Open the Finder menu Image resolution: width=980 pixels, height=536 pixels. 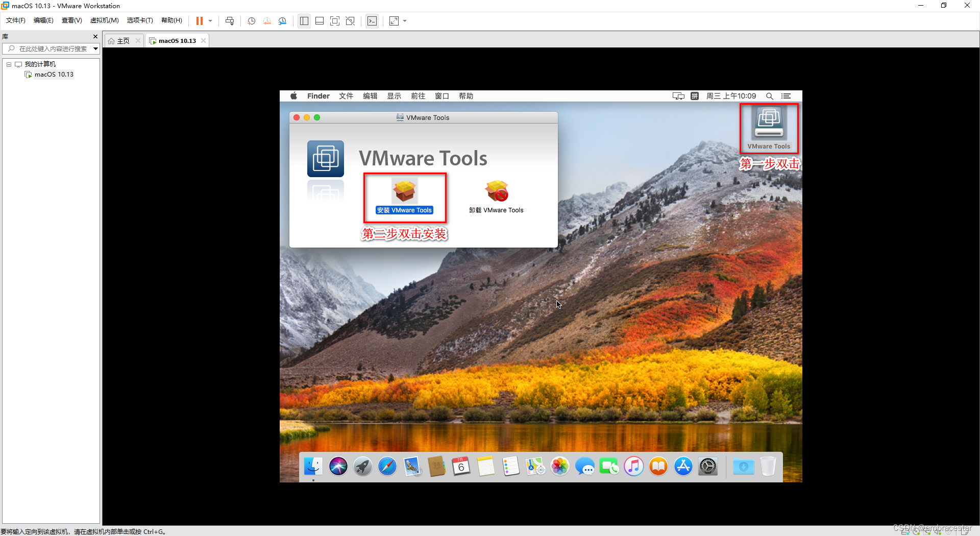[x=318, y=96]
